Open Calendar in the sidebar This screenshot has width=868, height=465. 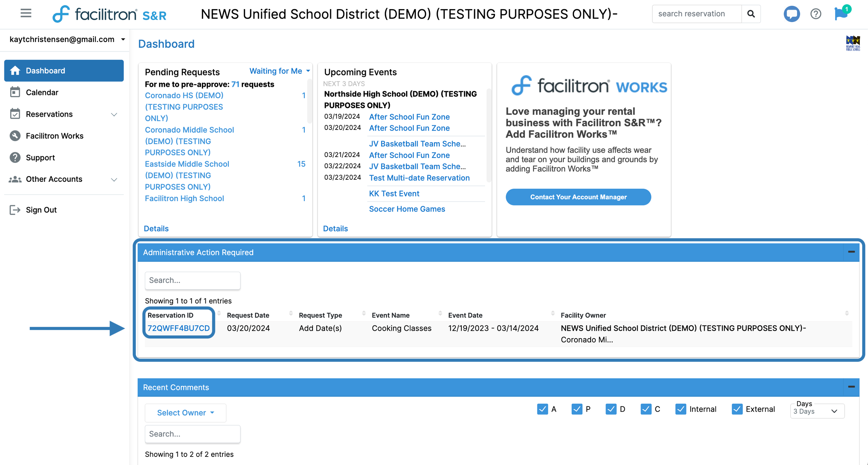click(x=42, y=92)
